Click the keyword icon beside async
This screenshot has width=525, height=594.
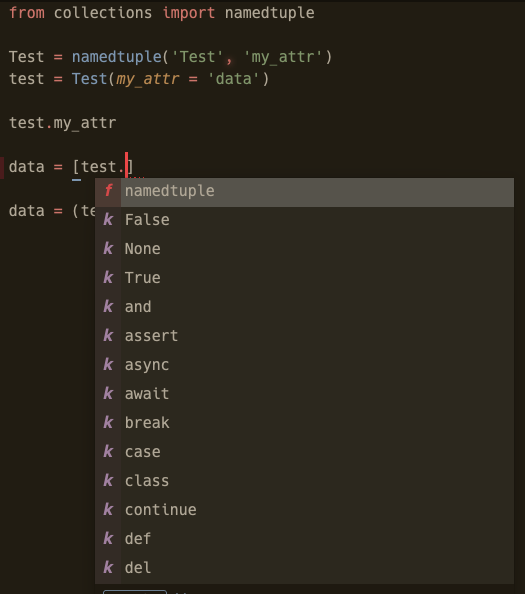pyautogui.click(x=108, y=365)
